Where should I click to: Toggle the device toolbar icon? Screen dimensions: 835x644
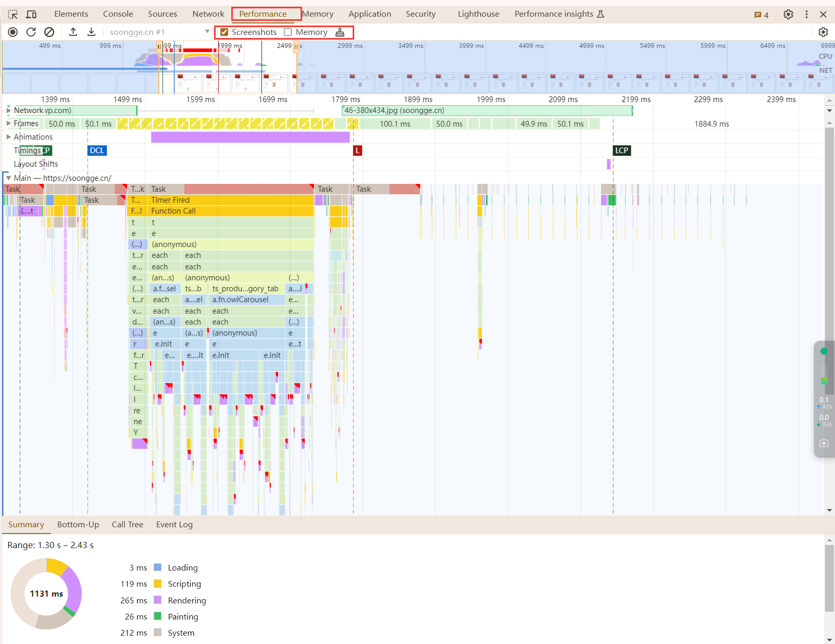(x=31, y=14)
